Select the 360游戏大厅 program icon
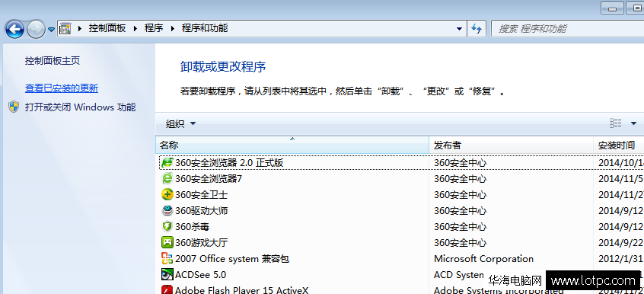 (x=167, y=243)
